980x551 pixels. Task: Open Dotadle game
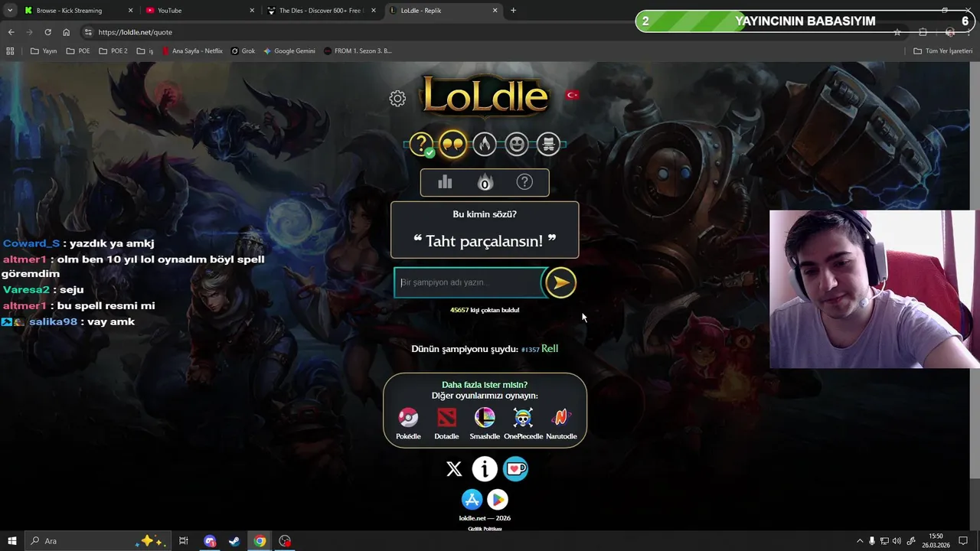pos(446,422)
